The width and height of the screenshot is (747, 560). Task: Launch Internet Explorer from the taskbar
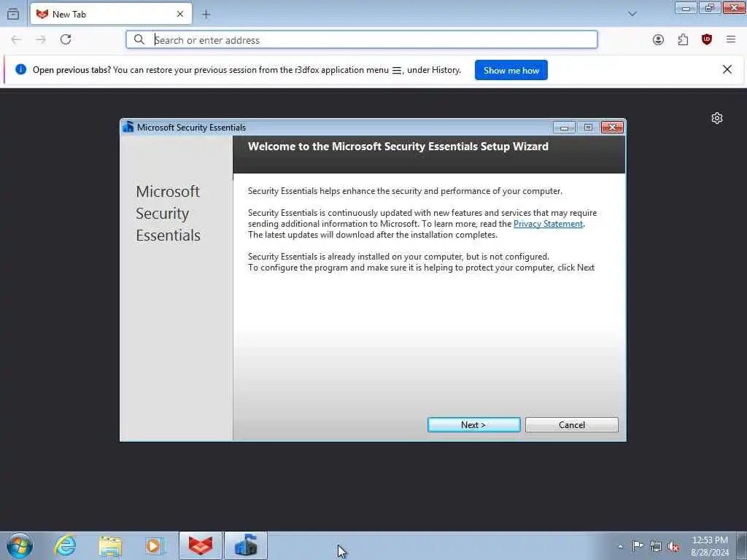point(65,545)
